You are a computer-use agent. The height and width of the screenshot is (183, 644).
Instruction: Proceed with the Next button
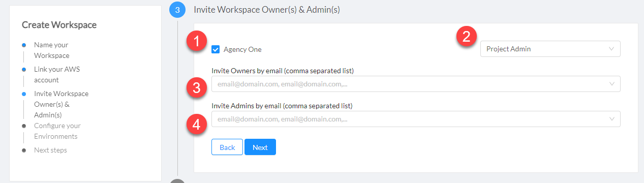[260, 147]
